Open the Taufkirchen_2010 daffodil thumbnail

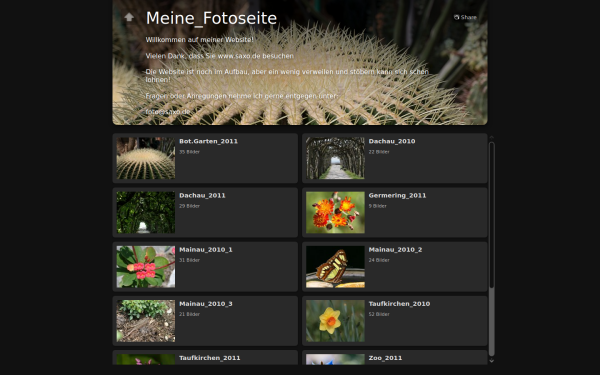[x=335, y=321]
